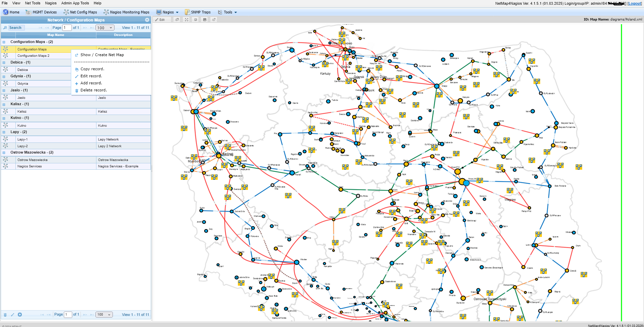Click the blue plus add icon in bottom pager
This screenshot has width=644, height=327.
20,315
